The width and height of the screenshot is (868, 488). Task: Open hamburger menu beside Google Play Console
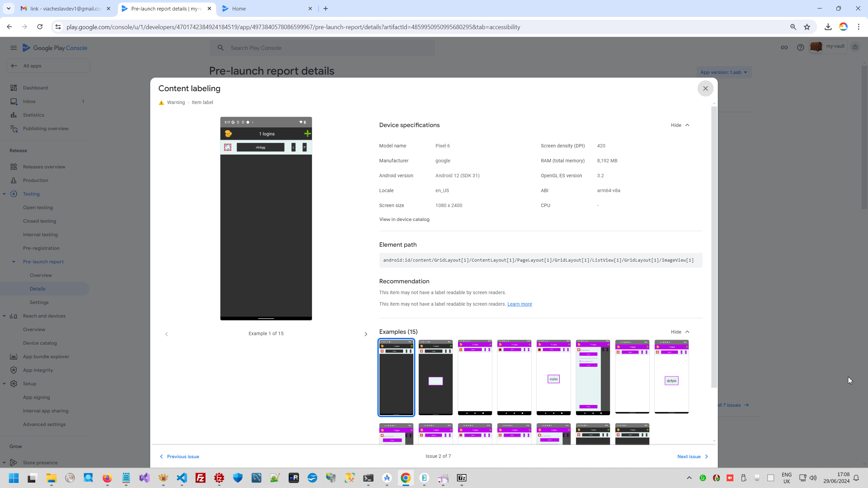point(14,48)
